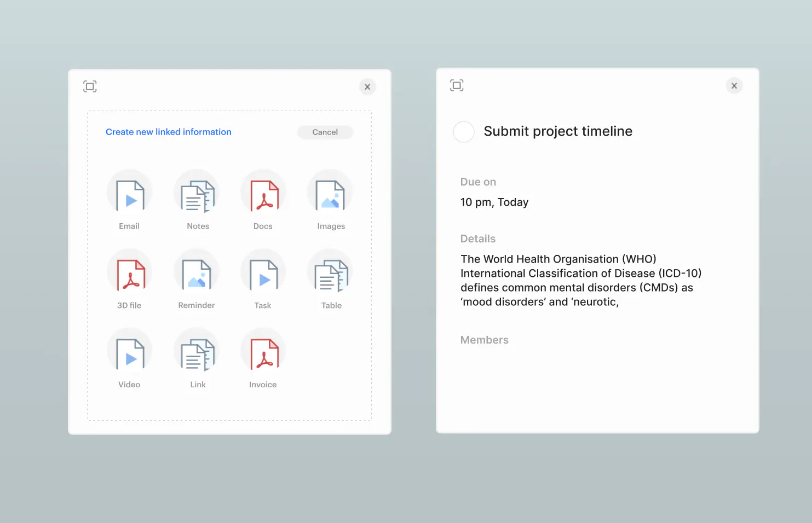The image size is (812, 523).
Task: Expand the task detail panel to fullscreen
Action: pos(457,85)
